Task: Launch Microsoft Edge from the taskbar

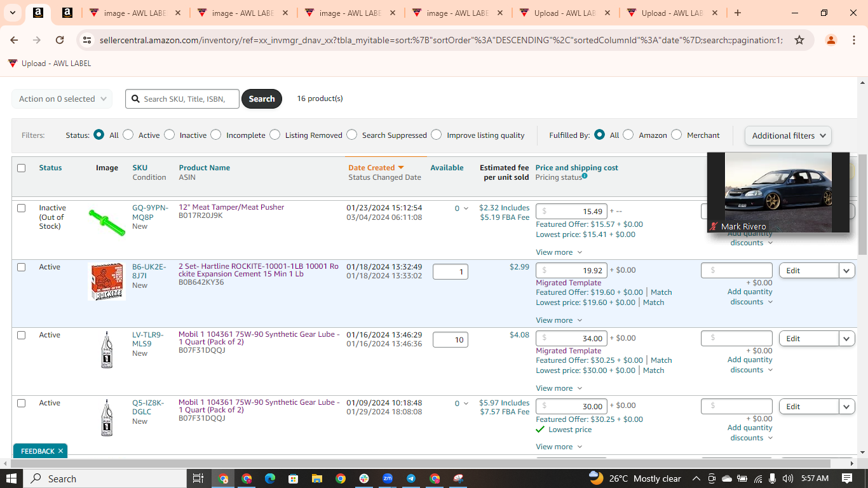Action: coord(270,478)
